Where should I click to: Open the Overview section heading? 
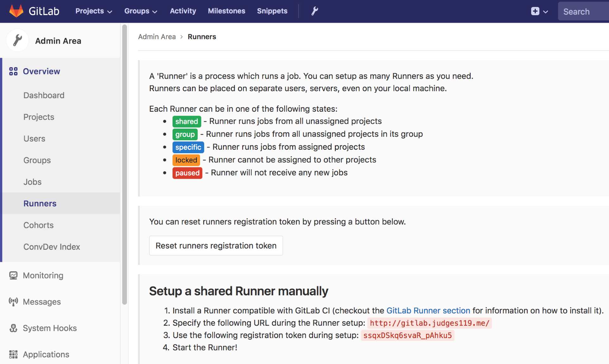(41, 71)
